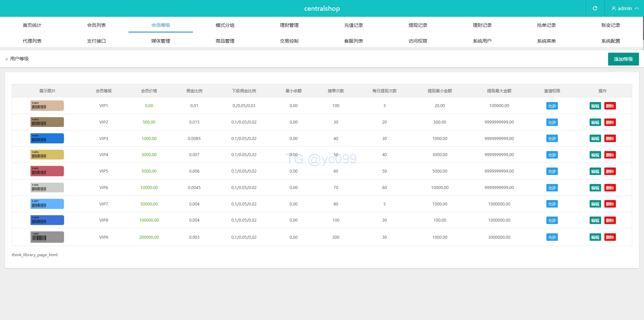
Task: Open the VIP3 blue card image
Action: coord(47,138)
